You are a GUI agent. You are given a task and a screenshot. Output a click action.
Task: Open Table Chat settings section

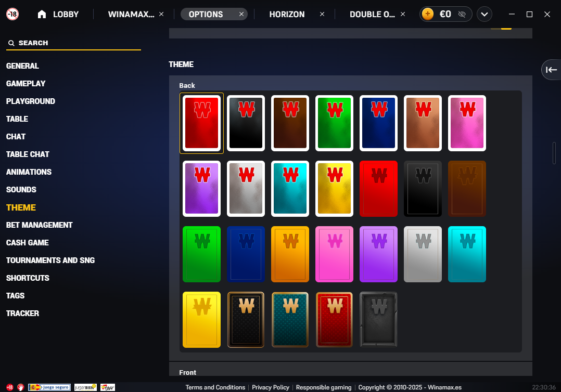pos(28,154)
